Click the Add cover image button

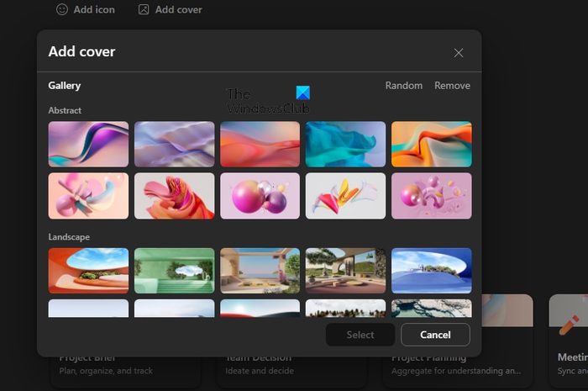click(x=170, y=9)
